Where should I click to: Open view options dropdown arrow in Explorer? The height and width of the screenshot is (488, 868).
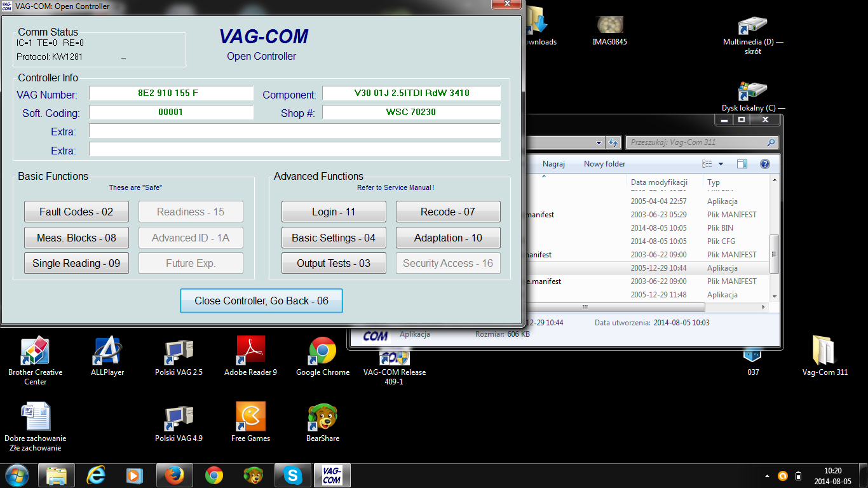(720, 164)
